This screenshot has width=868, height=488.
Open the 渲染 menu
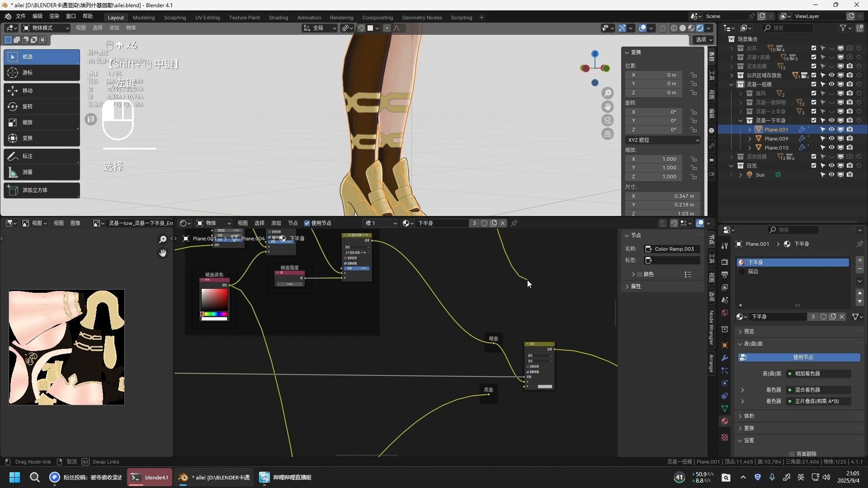pyautogui.click(x=54, y=16)
